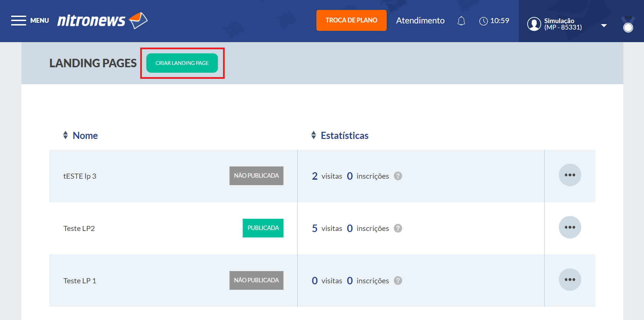Click the Simulação (MP - 85331) account name
The height and width of the screenshot is (320, 644).
(563, 24)
